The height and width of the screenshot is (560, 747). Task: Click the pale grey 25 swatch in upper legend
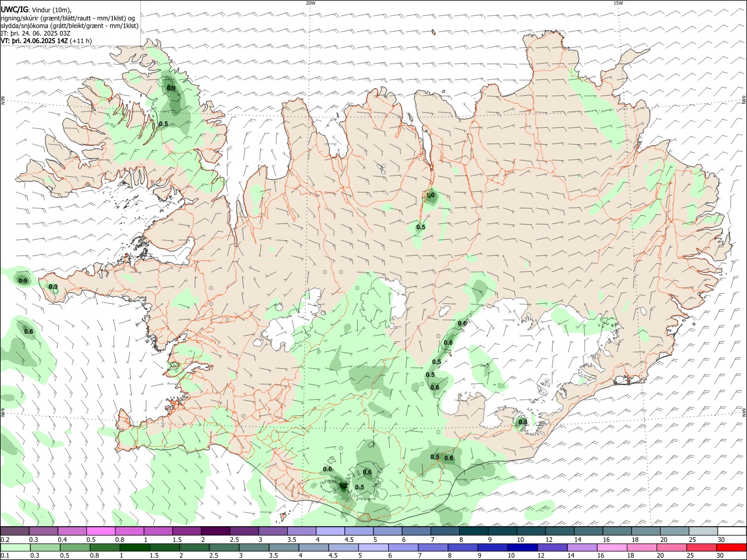704,531
